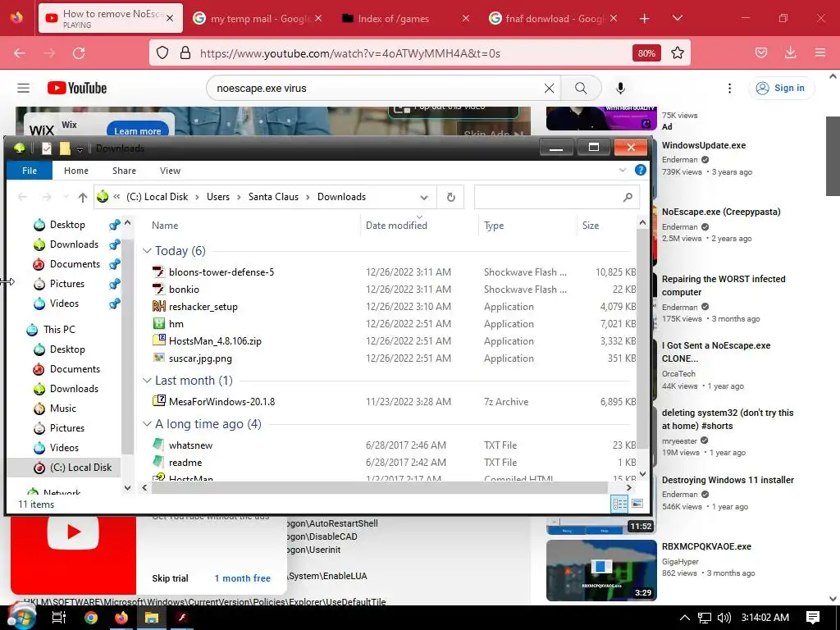Image resolution: width=840 pixels, height=630 pixels.
Task: Open the address bar history dropdown
Action: 424,198
